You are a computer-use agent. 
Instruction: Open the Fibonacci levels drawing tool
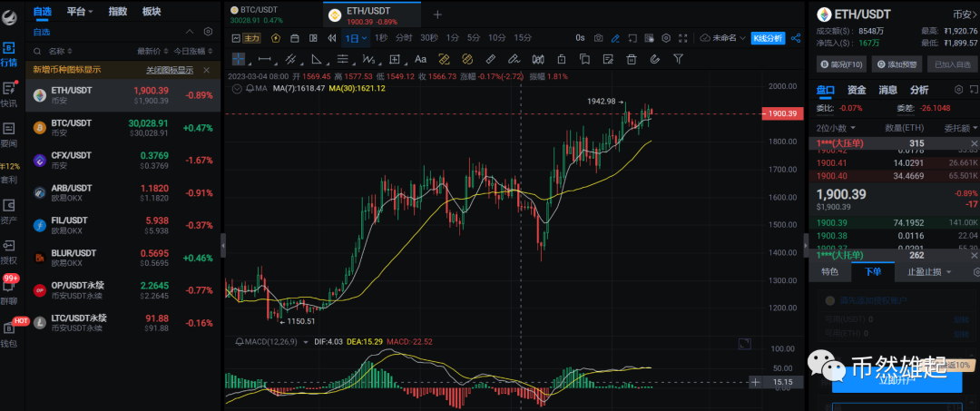point(342,59)
